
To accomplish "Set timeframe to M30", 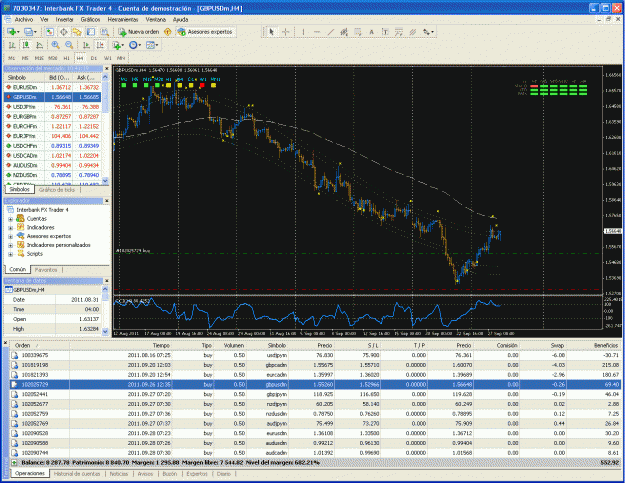I will coord(53,58).
